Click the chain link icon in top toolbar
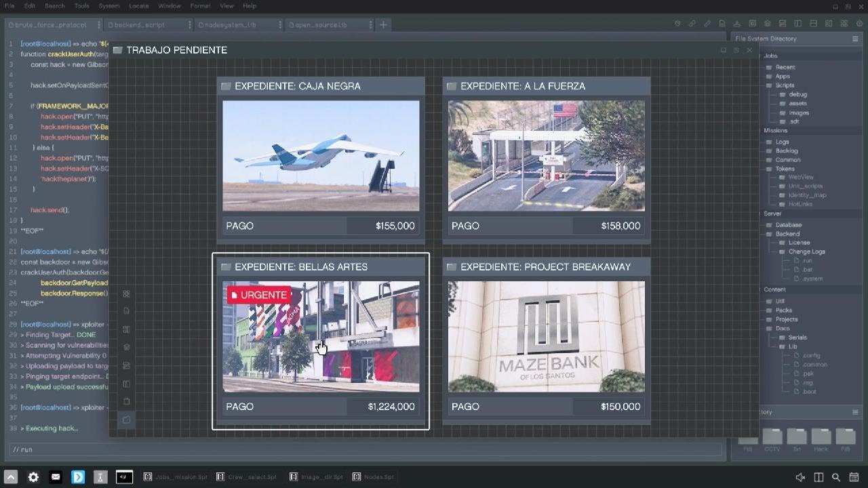 pos(692,24)
